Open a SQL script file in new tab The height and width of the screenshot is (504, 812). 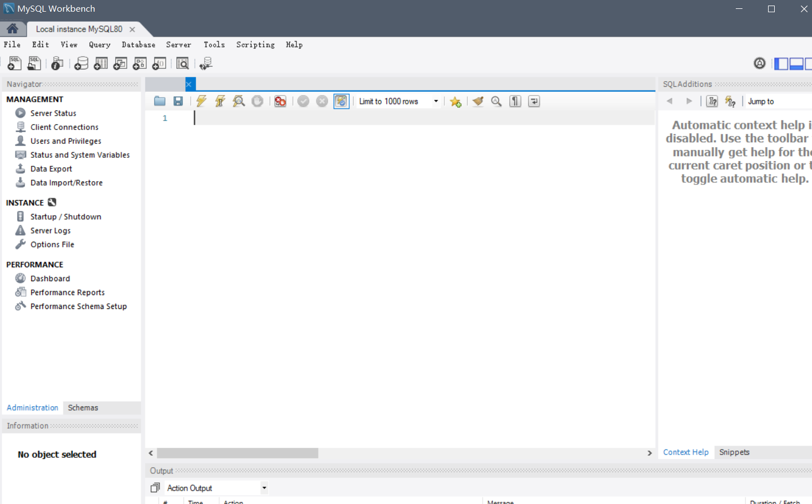34,63
